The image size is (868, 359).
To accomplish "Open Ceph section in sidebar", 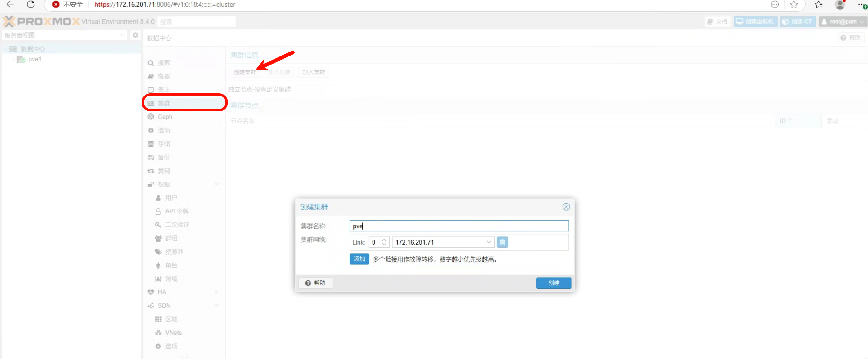I will click(x=165, y=117).
